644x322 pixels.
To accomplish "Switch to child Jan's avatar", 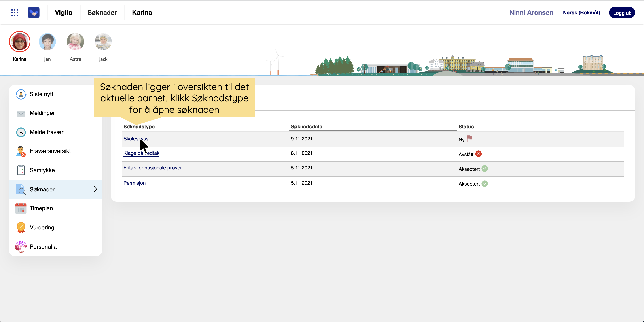I will click(x=47, y=42).
